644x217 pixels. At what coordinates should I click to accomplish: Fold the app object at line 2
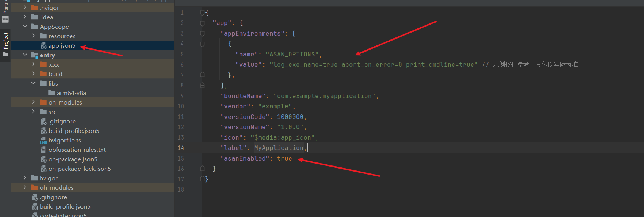tap(202, 23)
